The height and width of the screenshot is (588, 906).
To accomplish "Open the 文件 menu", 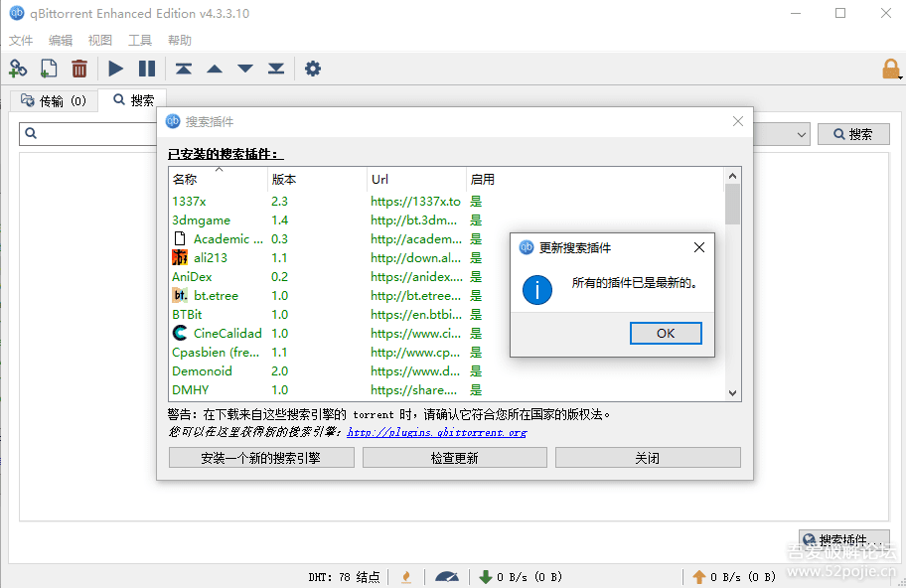I will [21, 41].
